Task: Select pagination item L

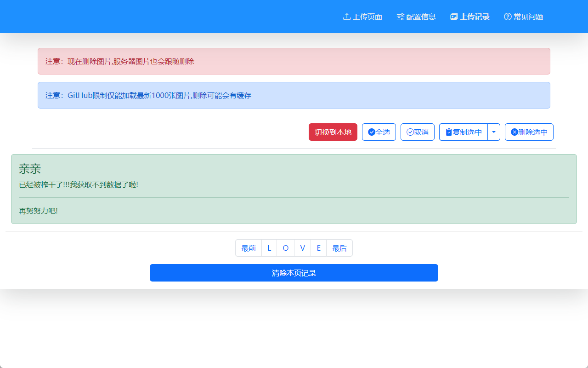Action: pyautogui.click(x=269, y=248)
